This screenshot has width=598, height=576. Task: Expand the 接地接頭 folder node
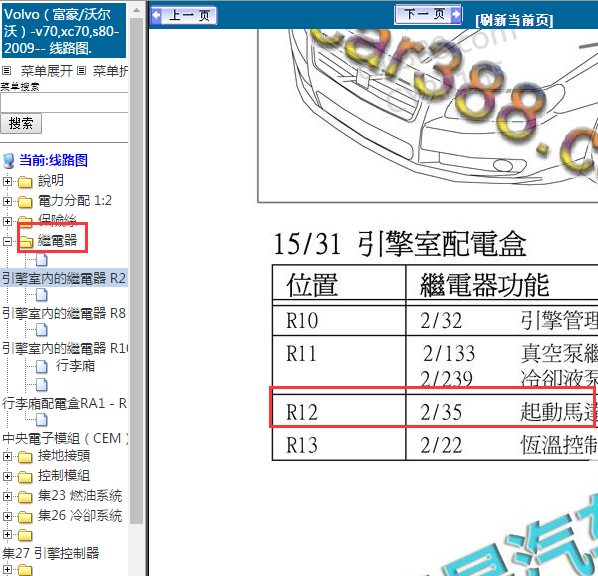click(7, 456)
